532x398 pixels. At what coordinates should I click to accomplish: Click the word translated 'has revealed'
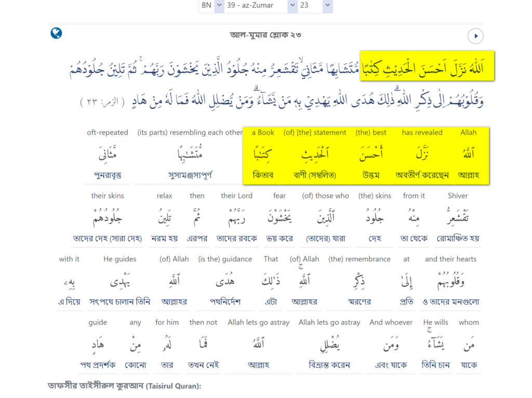422,154
